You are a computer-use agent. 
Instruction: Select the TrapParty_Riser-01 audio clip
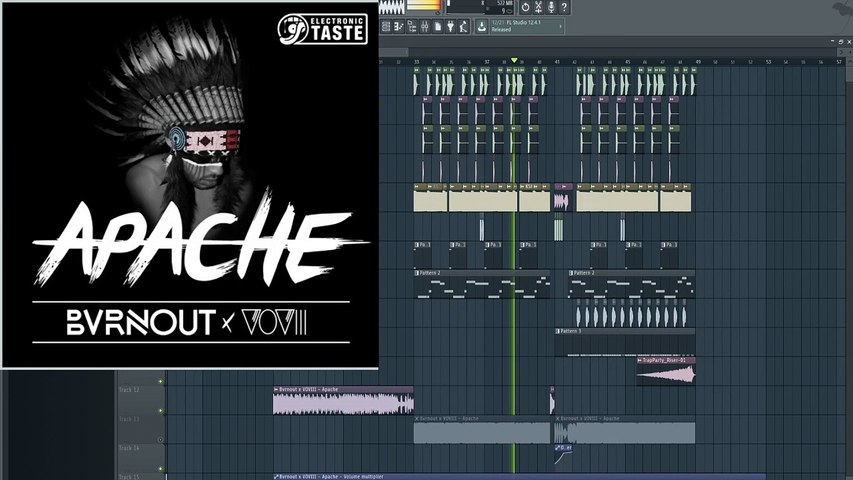coord(666,371)
